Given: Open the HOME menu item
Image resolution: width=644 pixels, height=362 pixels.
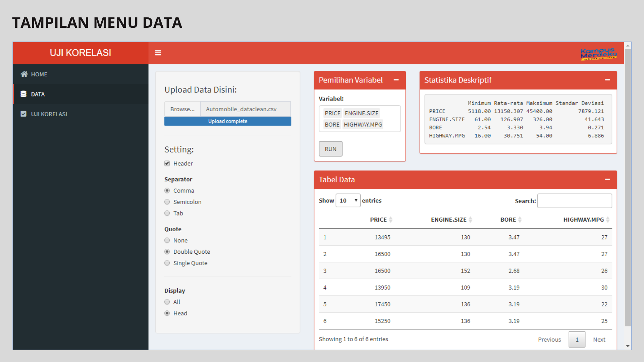Looking at the screenshot, I should point(80,74).
